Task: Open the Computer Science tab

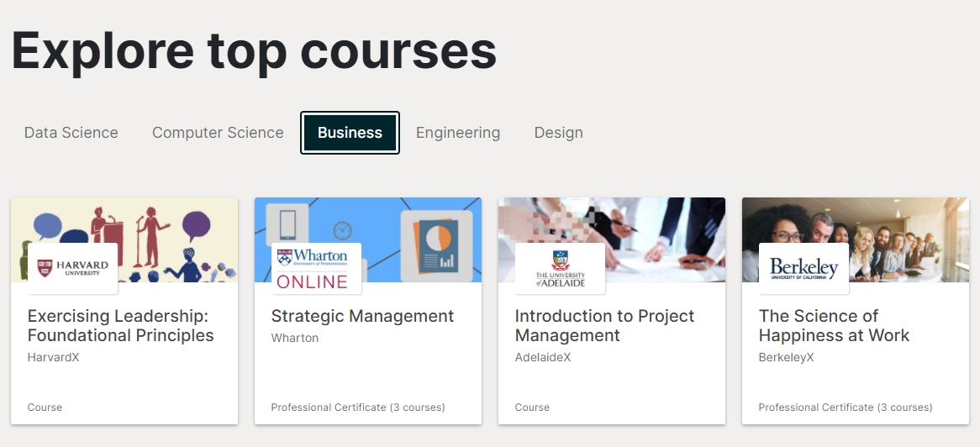Action: coord(219,133)
